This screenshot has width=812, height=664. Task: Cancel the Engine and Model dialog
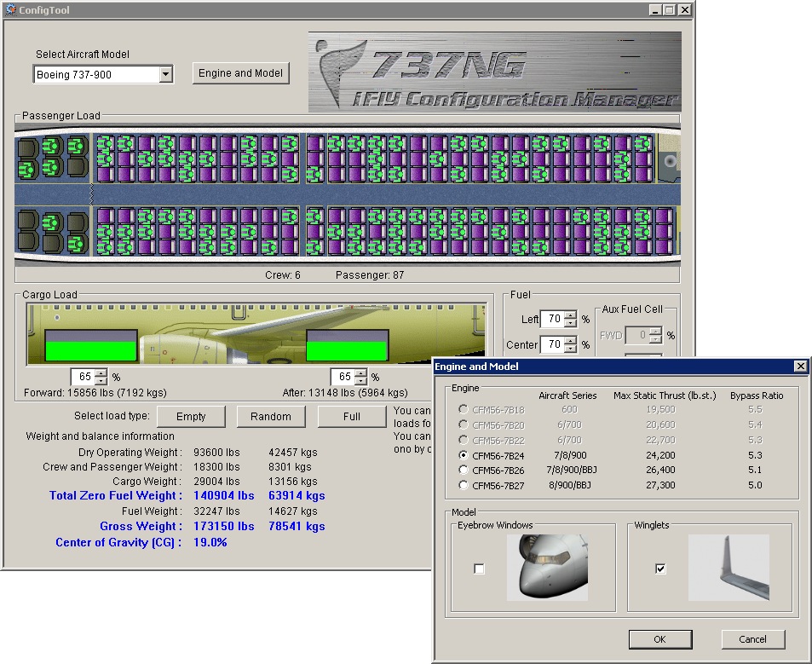pyautogui.click(x=753, y=639)
